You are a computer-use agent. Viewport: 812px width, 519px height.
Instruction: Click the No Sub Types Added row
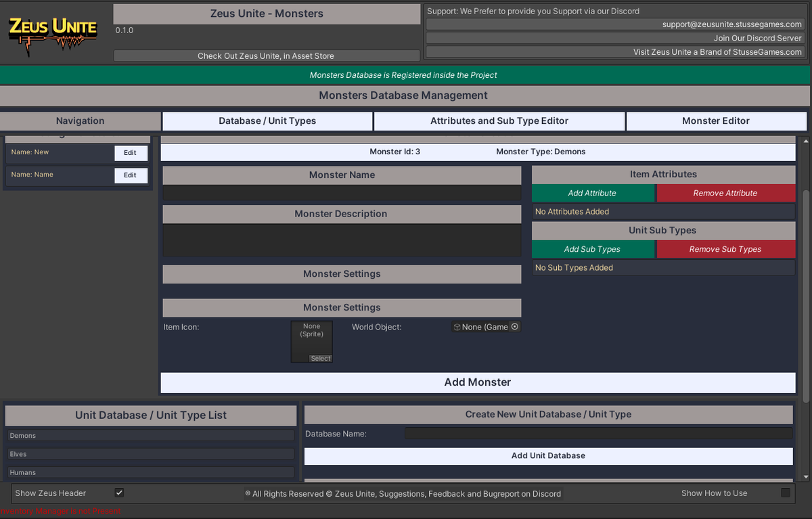click(x=663, y=268)
